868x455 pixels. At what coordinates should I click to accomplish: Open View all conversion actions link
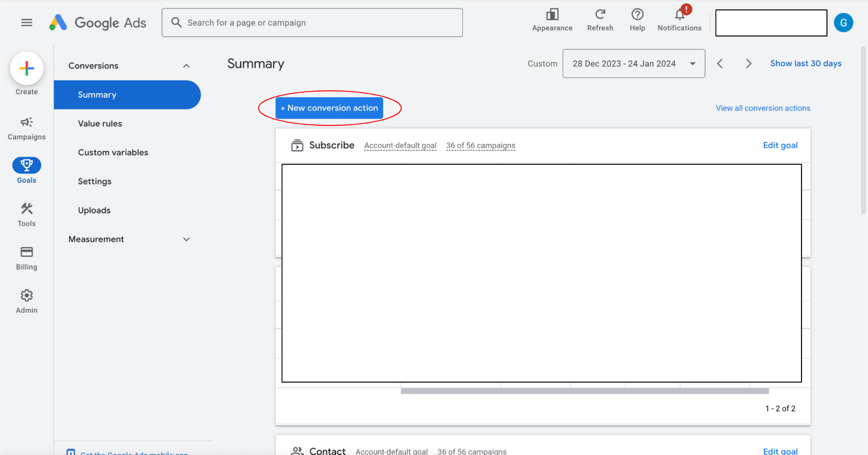[x=763, y=108]
